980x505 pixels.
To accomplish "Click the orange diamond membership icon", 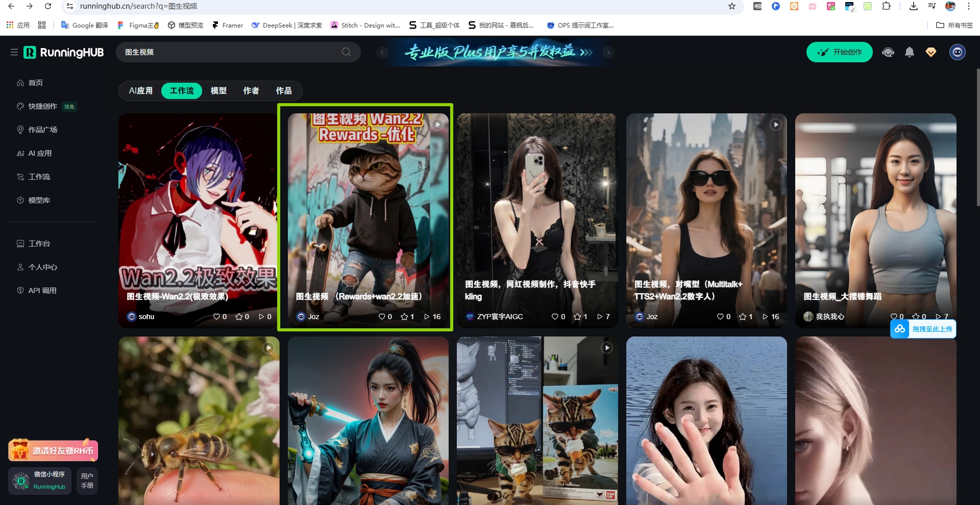I will click(x=931, y=52).
